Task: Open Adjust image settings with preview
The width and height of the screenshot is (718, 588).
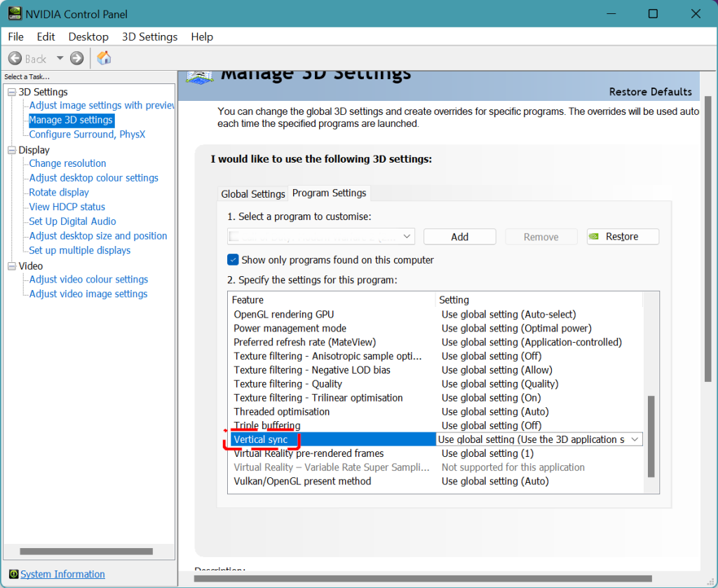Action: (x=102, y=105)
